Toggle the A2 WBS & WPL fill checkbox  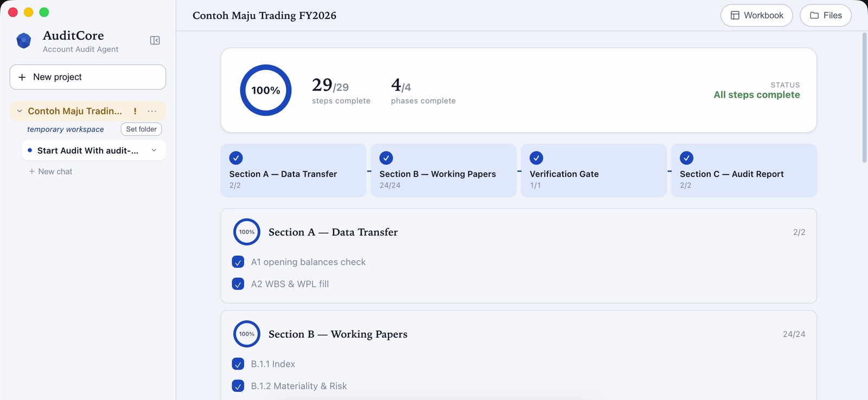tap(238, 284)
